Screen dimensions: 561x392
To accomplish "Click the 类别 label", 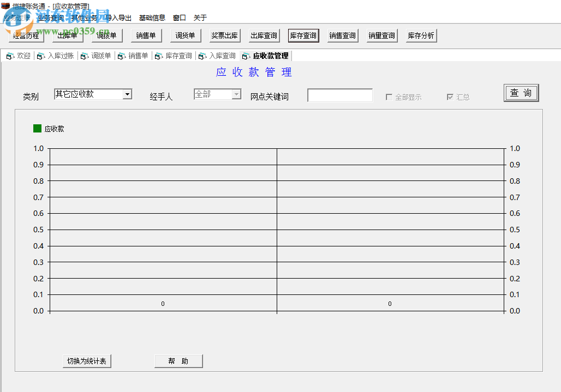I will [x=31, y=97].
